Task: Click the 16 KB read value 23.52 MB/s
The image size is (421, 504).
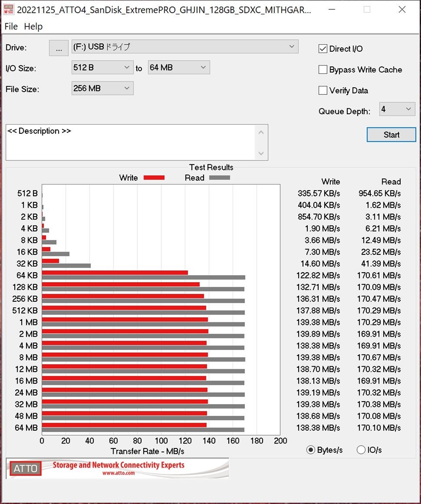Action: coord(381,252)
